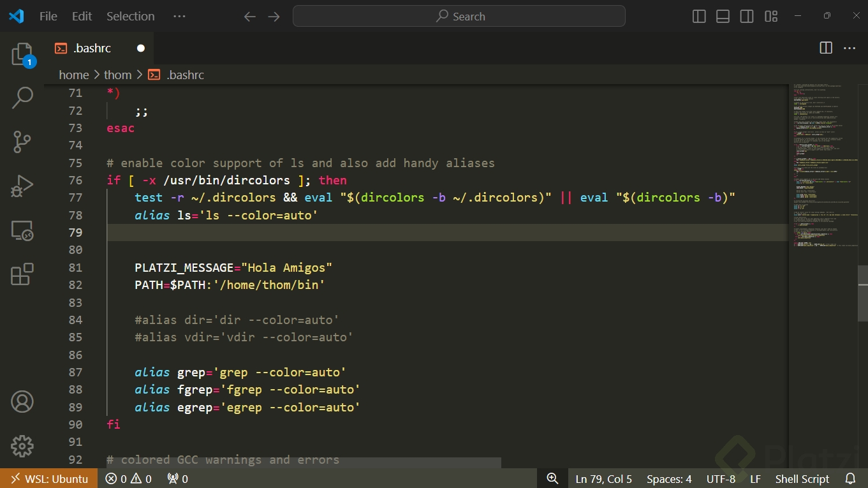This screenshot has width=868, height=488.
Task: Click the #alias vdir comment line
Action: tap(244, 337)
